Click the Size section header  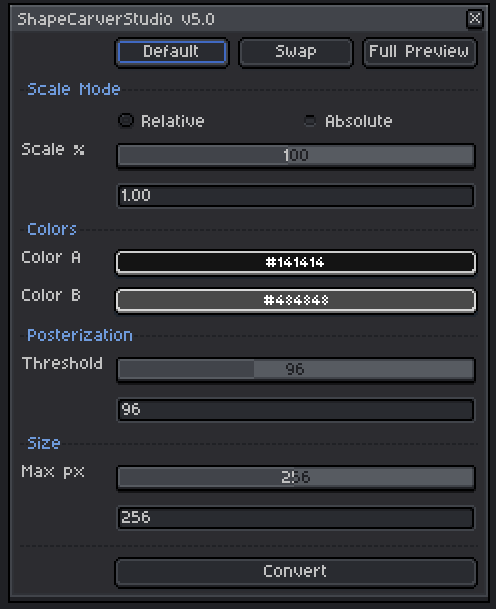(x=44, y=443)
